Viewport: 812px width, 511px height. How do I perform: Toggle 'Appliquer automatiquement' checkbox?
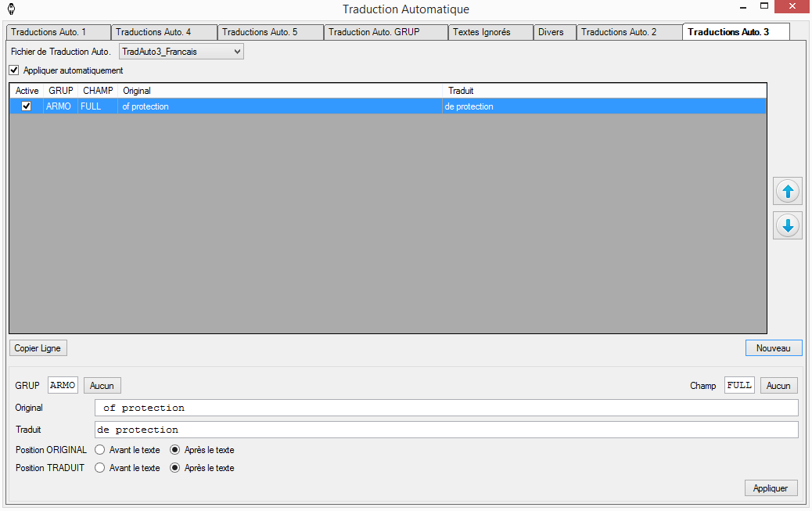(14, 70)
